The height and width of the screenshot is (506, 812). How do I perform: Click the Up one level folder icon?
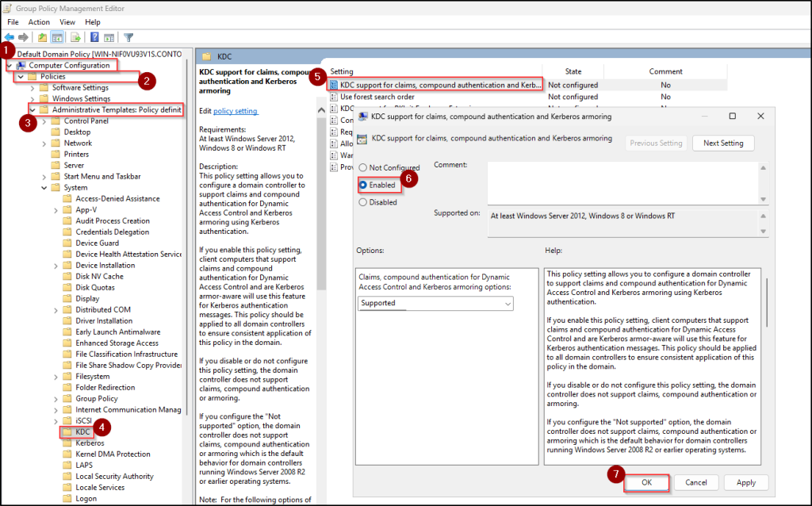tap(42, 37)
